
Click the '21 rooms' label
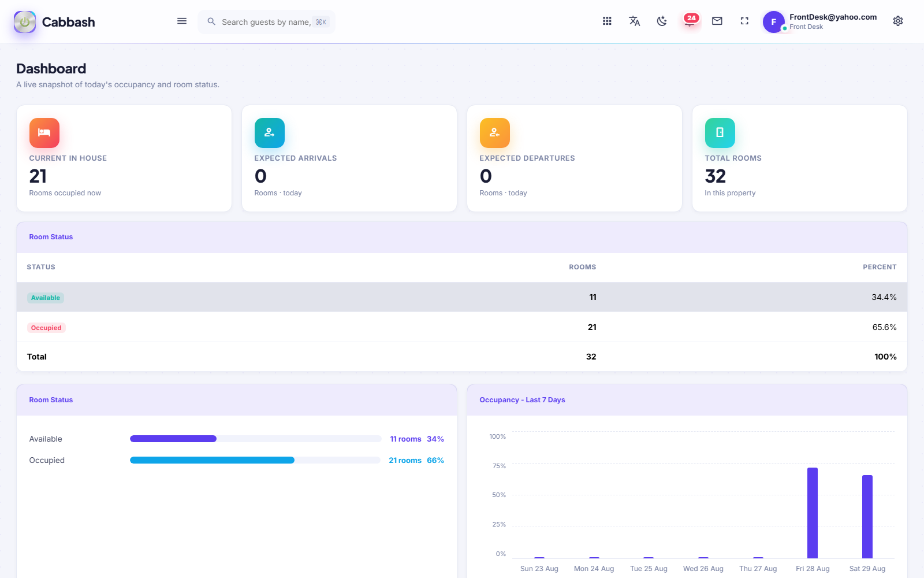click(405, 461)
